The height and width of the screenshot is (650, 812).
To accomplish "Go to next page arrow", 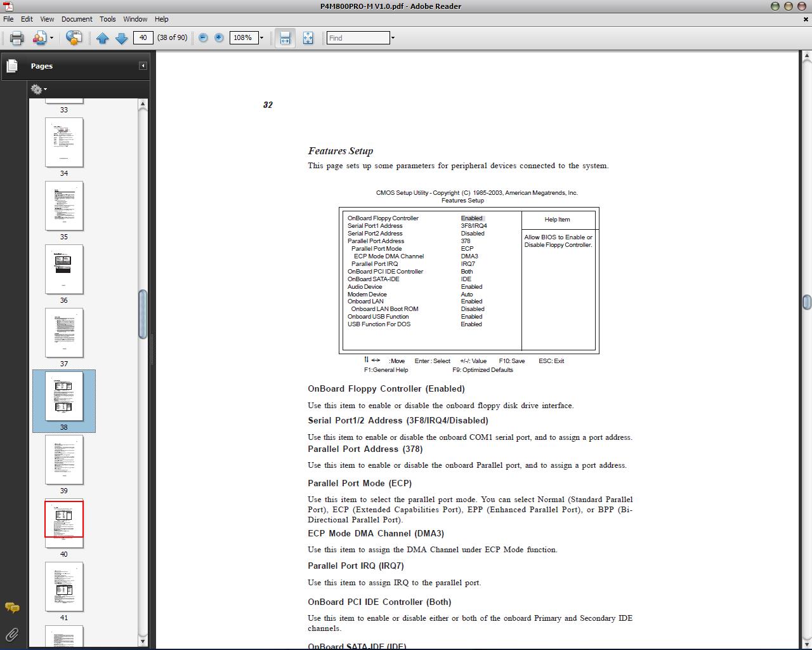I will point(122,38).
